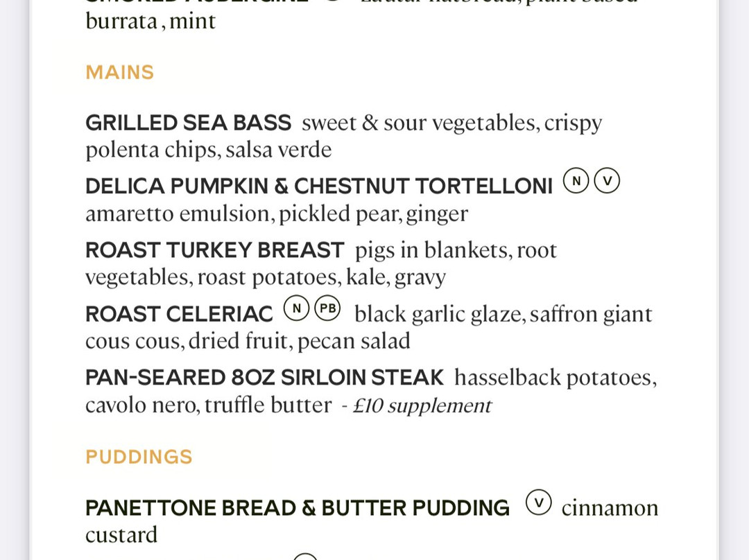Screen dimensions: 749x560
Task: Click the cavolo nero, truffle butter text
Action: pyautogui.click(x=208, y=405)
